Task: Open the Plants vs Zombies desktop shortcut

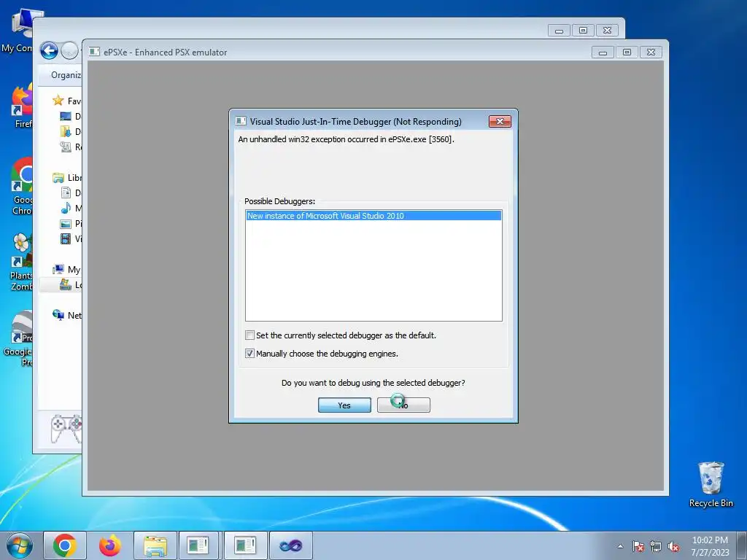Action: coord(22,262)
